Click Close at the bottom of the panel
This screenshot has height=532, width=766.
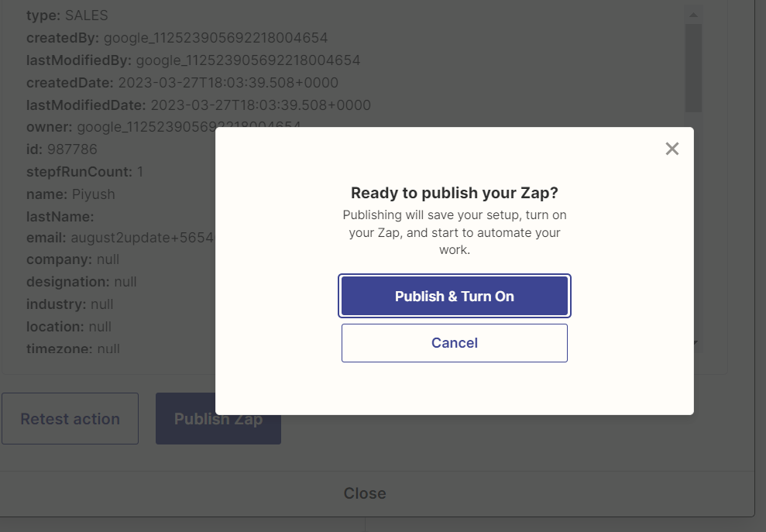click(x=365, y=493)
